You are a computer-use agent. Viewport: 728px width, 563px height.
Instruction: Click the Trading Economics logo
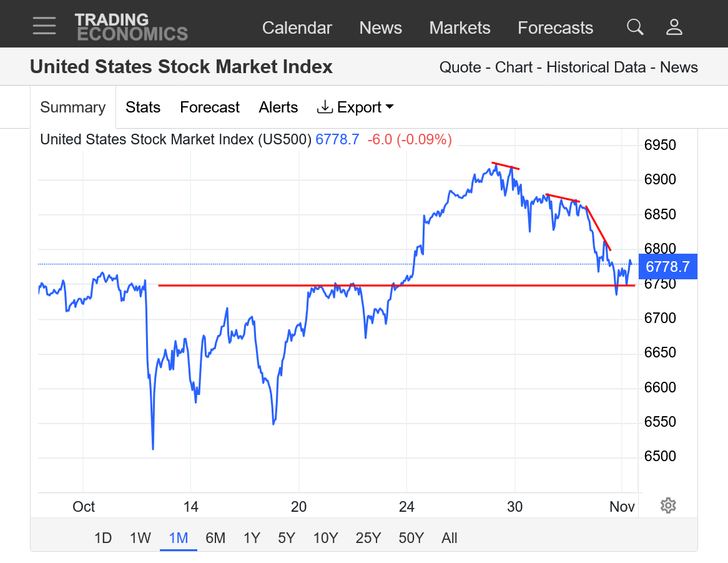point(131,27)
